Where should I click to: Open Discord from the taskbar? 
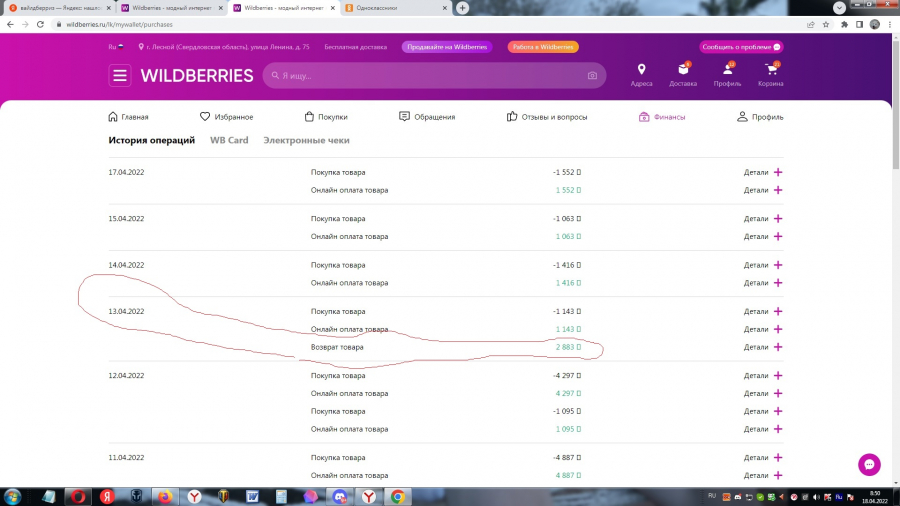coord(340,497)
